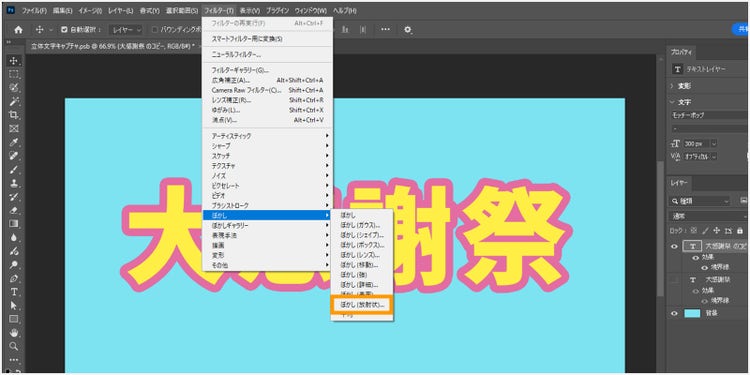Image resolution: width=750 pixels, height=375 pixels.
Task: Show the hidden 大感謝祭 layer
Action: [x=675, y=279]
